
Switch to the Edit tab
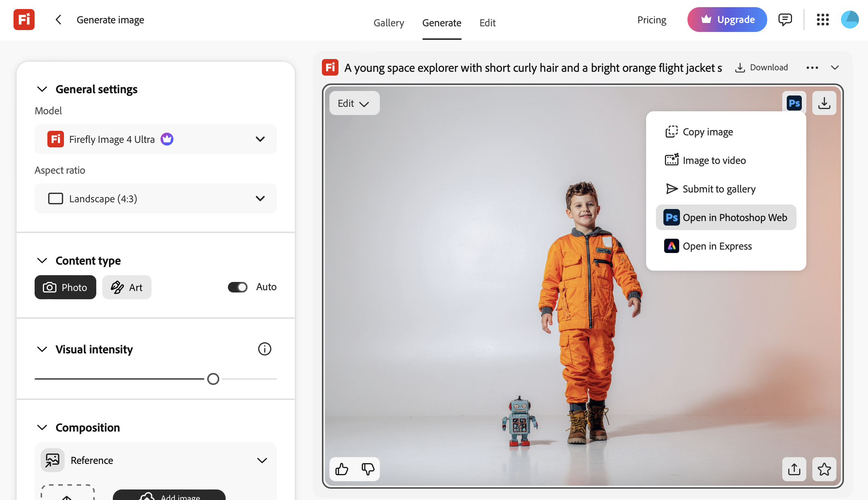tap(488, 23)
